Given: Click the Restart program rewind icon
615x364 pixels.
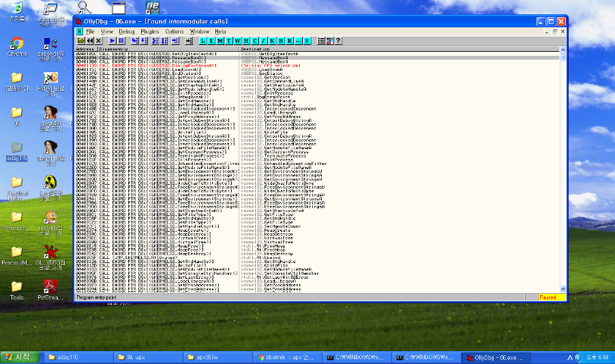Looking at the screenshot, I should pyautogui.click(x=90, y=41).
